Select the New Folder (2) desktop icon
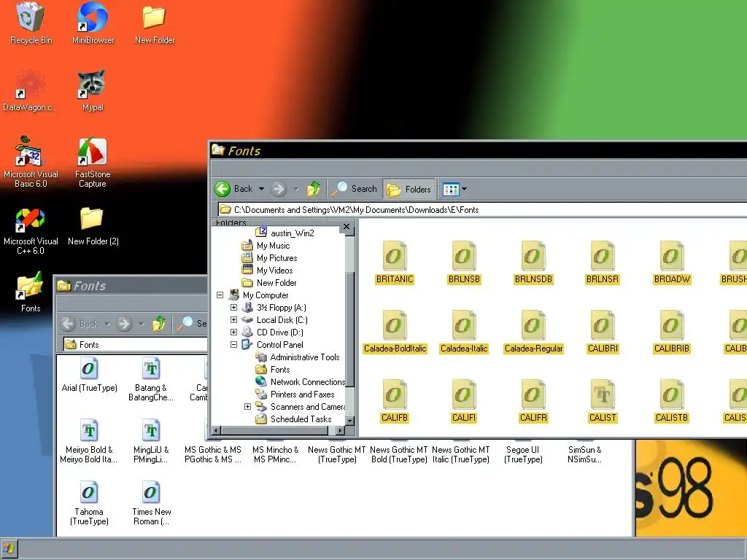Screen dimensions: 747x560 (x=93, y=226)
